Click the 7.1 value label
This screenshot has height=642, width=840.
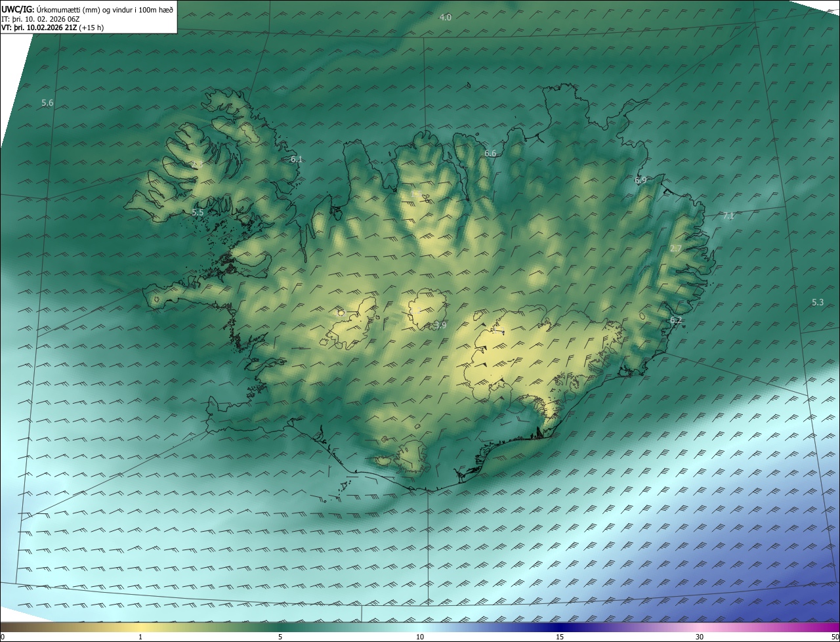click(x=728, y=215)
